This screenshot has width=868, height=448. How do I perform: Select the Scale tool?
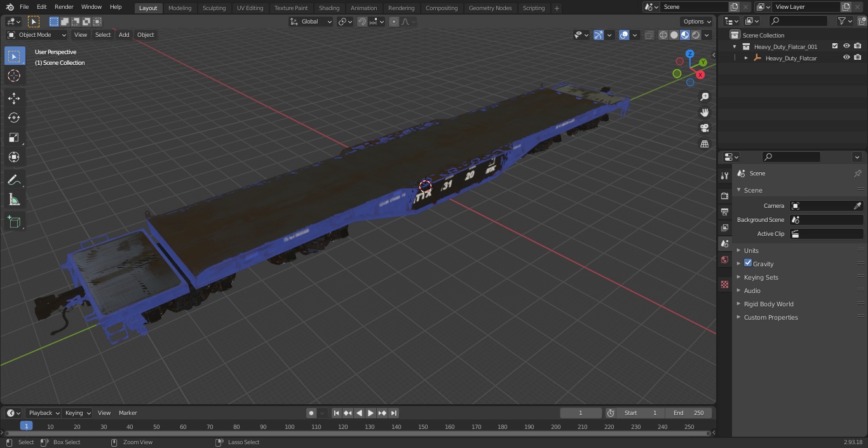14,137
